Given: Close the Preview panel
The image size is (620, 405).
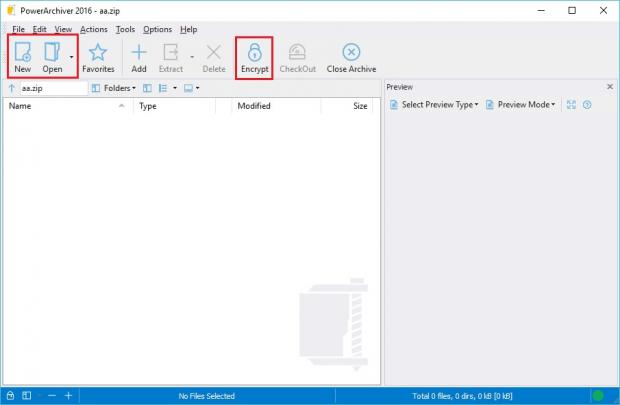Looking at the screenshot, I should coord(610,87).
